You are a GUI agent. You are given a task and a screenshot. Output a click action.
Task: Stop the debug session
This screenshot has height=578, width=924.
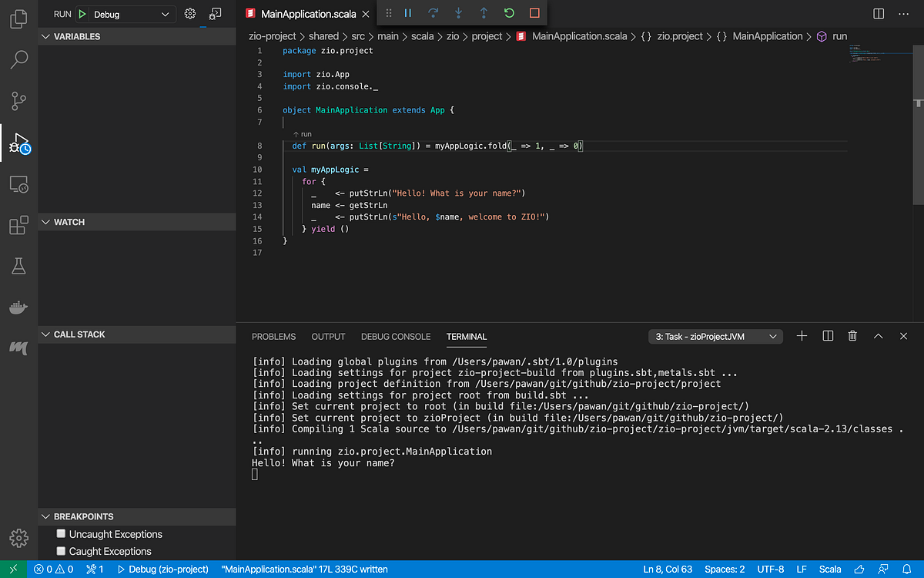(534, 13)
